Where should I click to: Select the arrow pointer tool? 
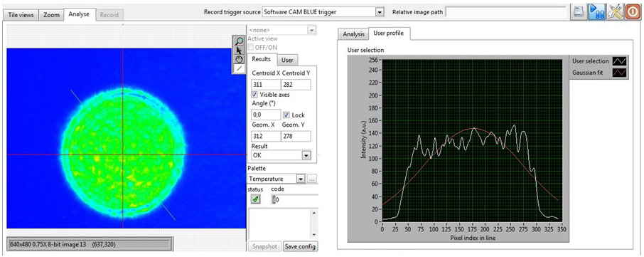[240, 51]
